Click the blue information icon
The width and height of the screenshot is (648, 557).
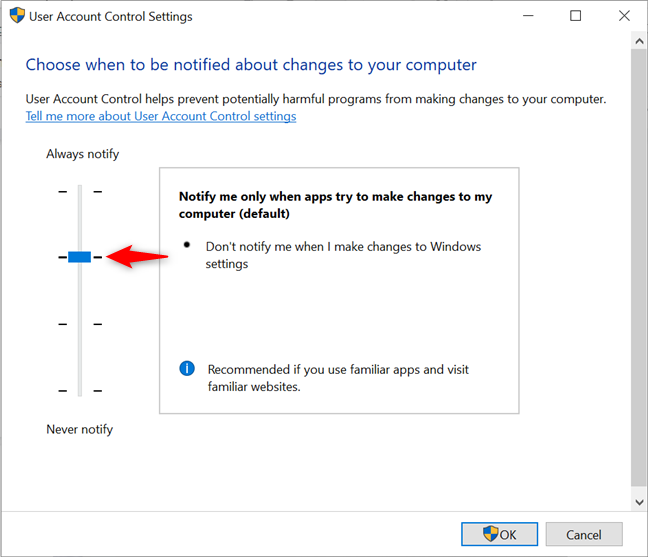point(187,368)
